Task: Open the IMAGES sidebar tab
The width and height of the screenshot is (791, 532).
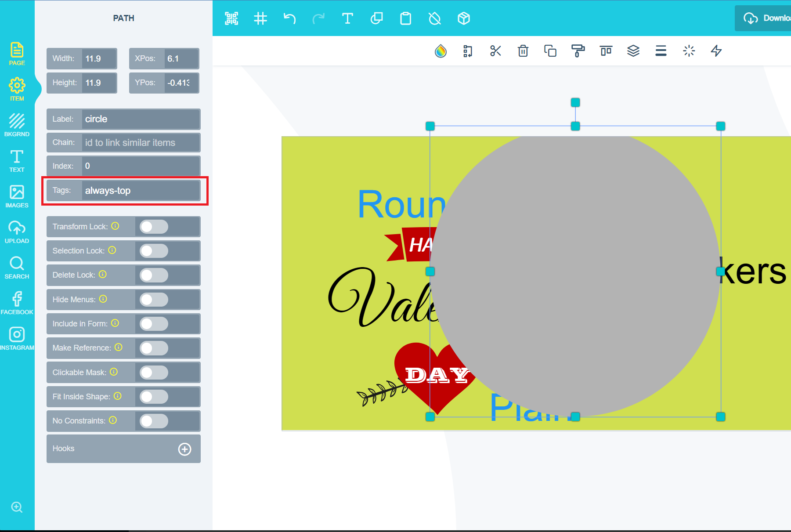Action: click(x=17, y=196)
